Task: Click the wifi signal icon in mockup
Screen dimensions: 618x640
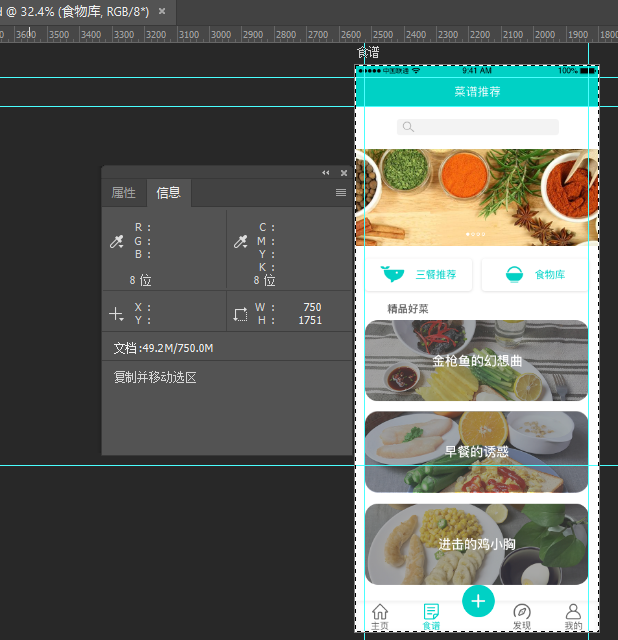Action: 416,71
